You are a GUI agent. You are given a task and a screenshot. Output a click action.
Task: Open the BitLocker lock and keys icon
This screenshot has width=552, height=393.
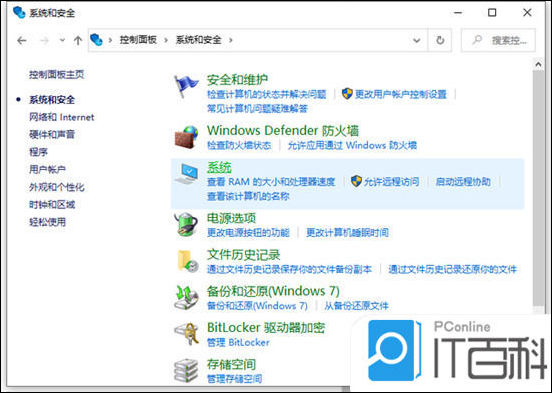[x=186, y=333]
